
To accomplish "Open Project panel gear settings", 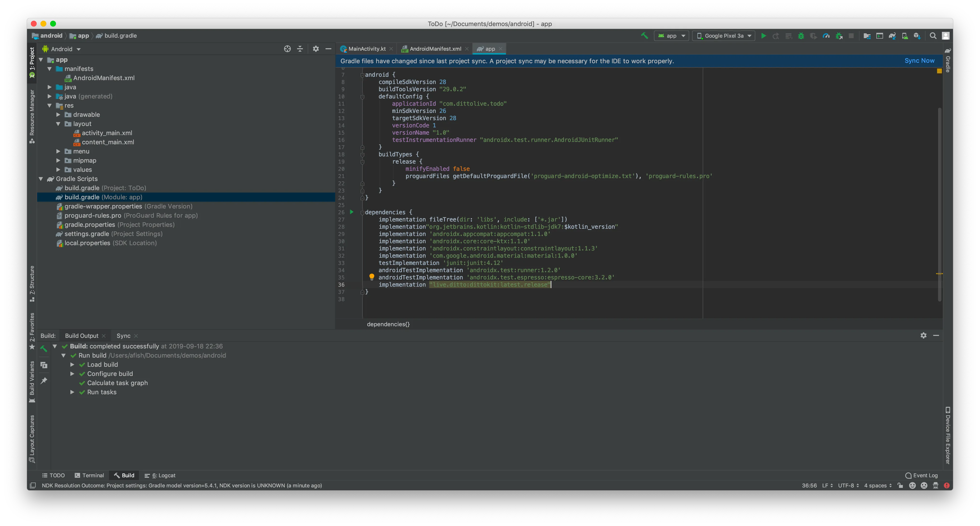I will 316,49.
